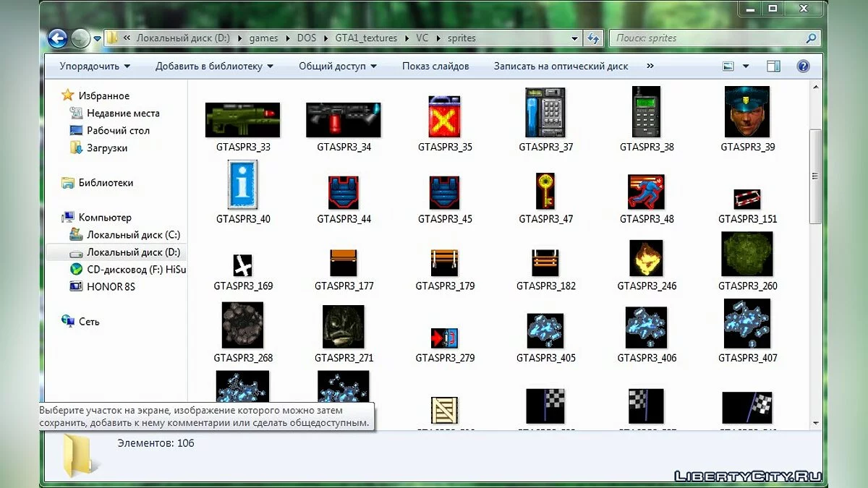
Task: Click the vertical scrollbar down arrow
Action: pyautogui.click(x=815, y=423)
